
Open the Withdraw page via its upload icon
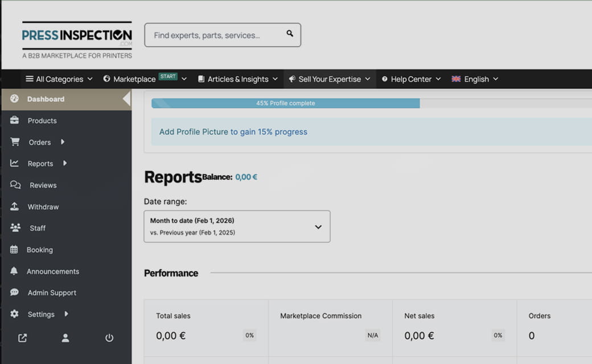click(x=15, y=206)
